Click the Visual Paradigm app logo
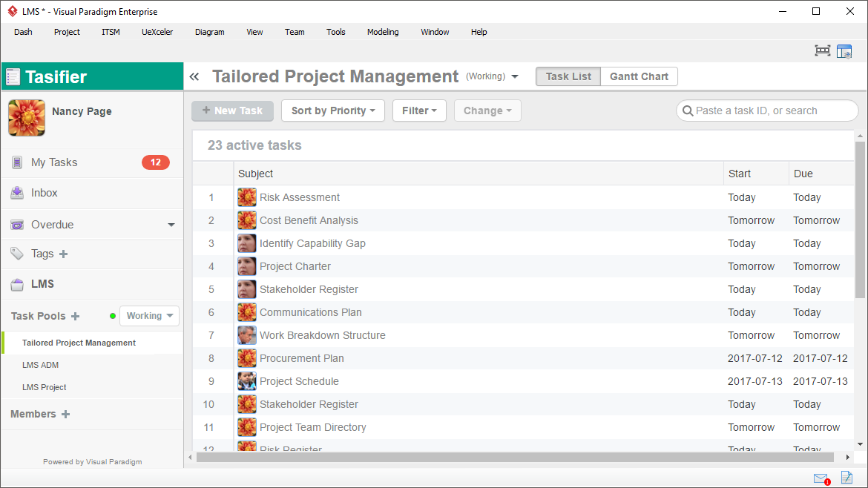868x488 pixels. (12, 11)
